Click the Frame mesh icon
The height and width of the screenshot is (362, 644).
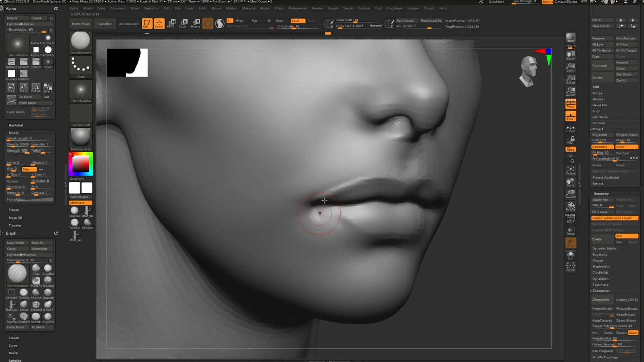pyautogui.click(x=570, y=170)
